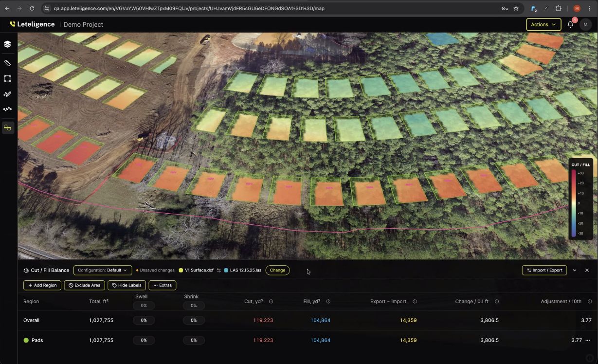Click the Demo Project title
Viewport: 598px width, 364px height.
(x=83, y=24)
